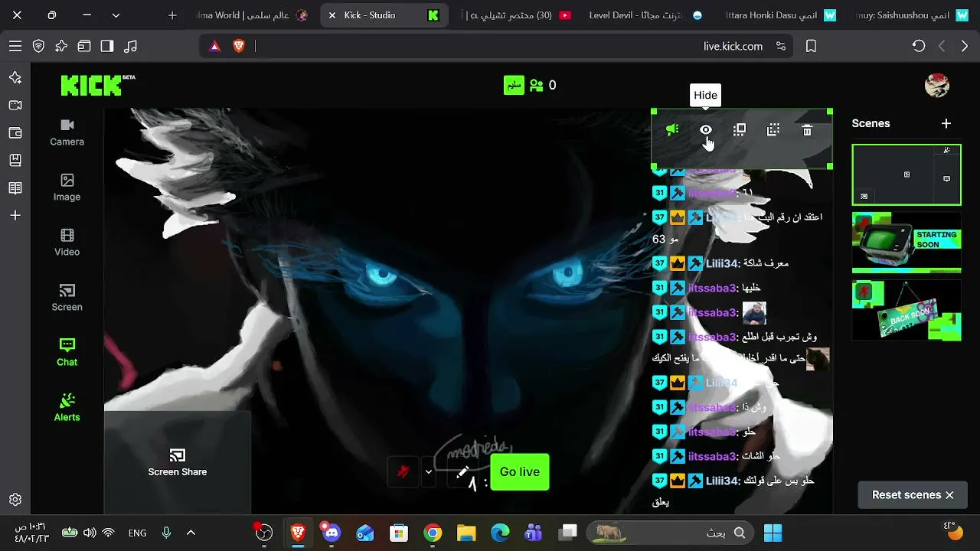980x551 pixels.
Task: Open Leo AI sparkle icon in the sidebar
Action: click(15, 78)
